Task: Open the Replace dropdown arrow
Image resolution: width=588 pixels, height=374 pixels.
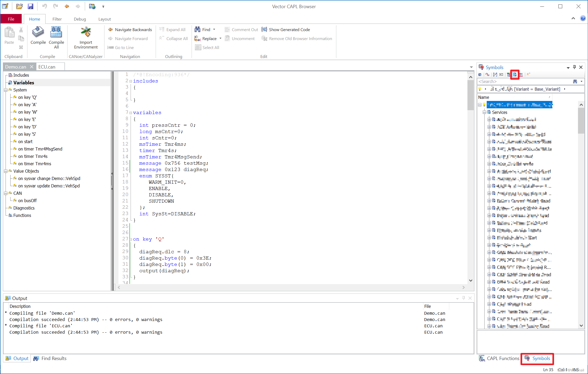Action: click(x=221, y=38)
